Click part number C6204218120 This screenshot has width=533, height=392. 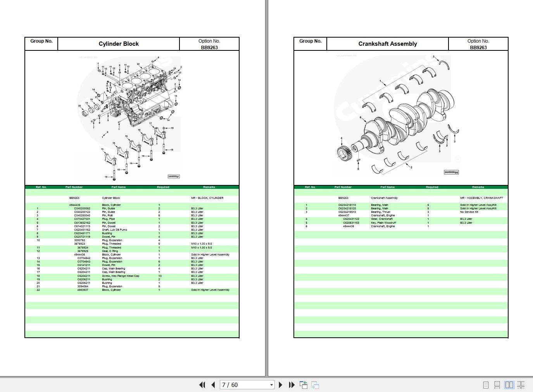coord(347,209)
